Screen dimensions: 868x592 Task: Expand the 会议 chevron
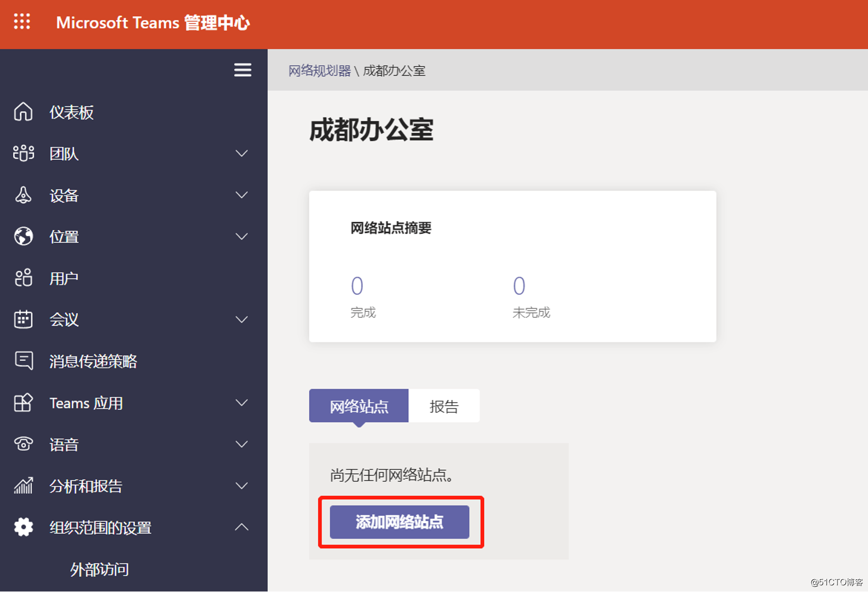[242, 320]
